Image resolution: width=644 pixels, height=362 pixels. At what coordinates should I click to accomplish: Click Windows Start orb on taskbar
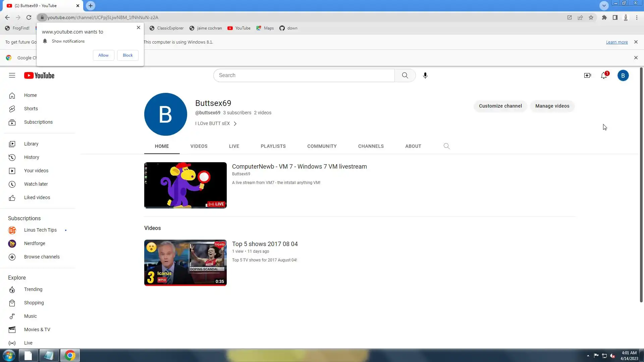coord(9,355)
